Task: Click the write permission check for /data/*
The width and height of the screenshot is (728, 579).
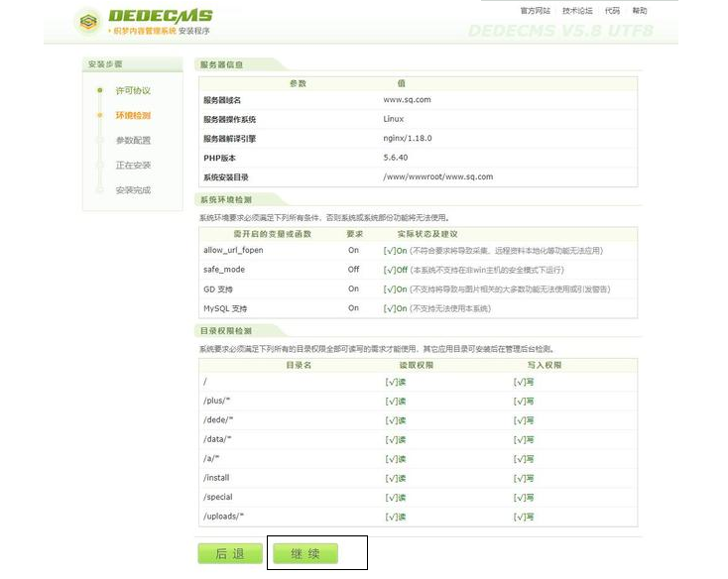Action: [524, 440]
